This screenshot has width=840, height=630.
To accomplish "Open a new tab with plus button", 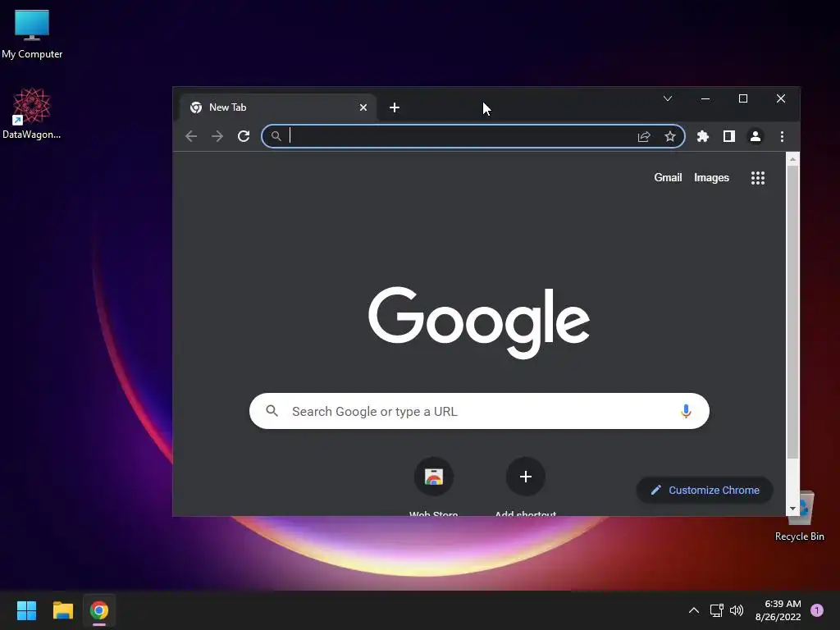I will 395,107.
